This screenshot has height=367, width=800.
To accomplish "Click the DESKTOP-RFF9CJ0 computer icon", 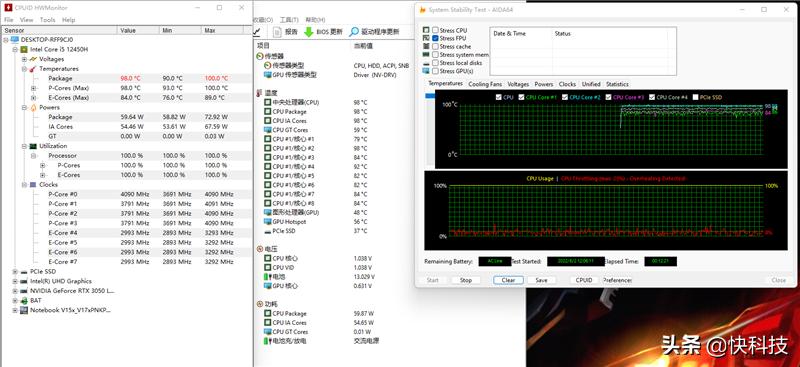I will pos(14,40).
